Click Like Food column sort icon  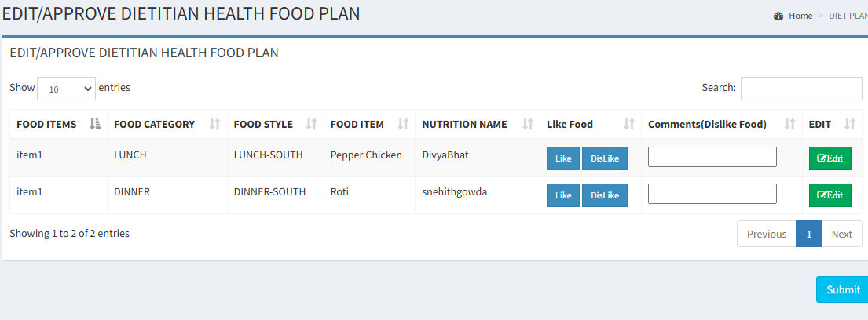[x=629, y=125]
